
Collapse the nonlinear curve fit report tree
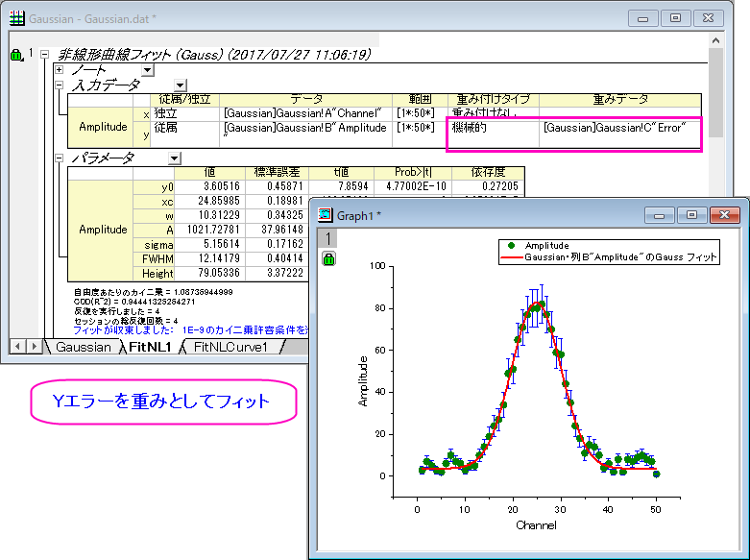[44, 55]
